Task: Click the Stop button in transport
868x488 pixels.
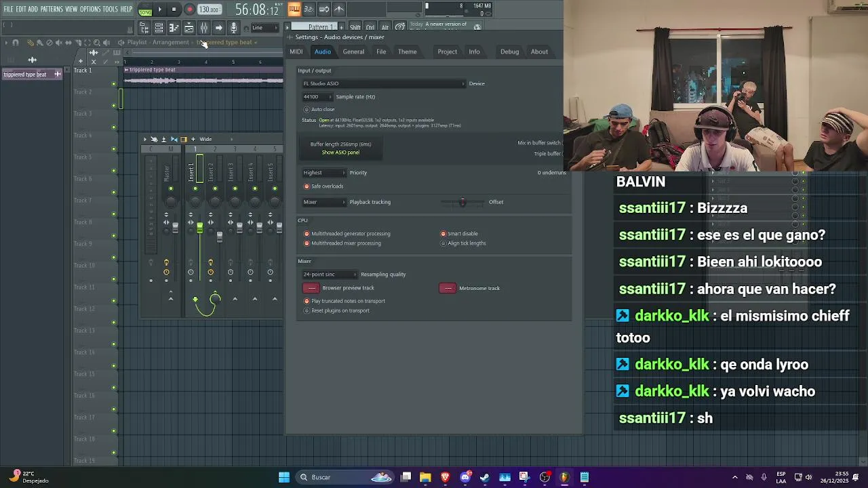Action: point(174,9)
